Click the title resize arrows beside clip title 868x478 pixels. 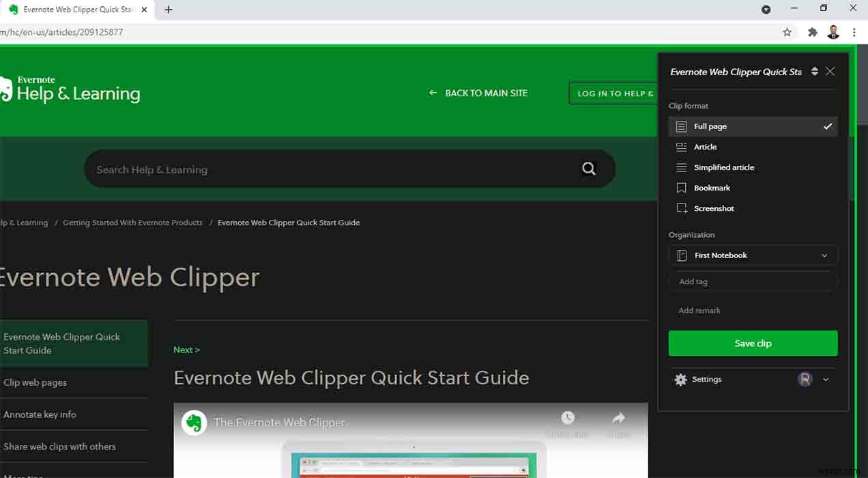coord(815,71)
